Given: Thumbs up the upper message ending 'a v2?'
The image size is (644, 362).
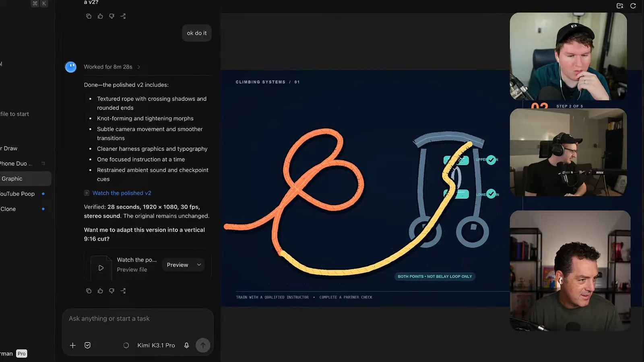Looking at the screenshot, I should coord(100,16).
